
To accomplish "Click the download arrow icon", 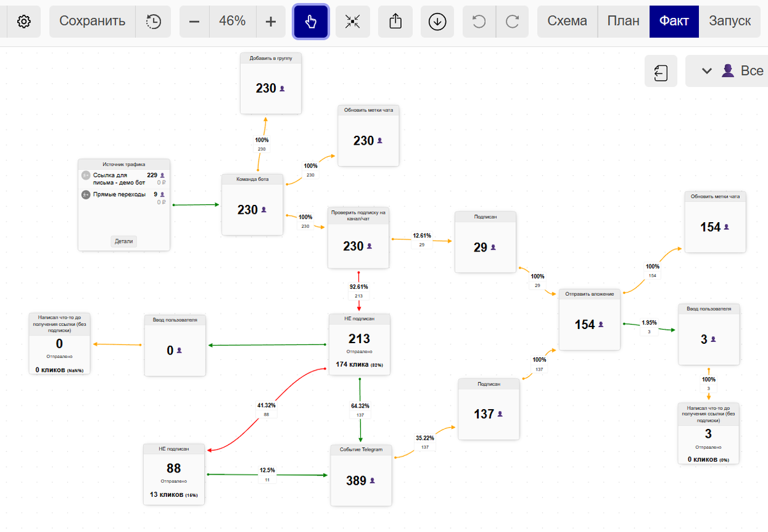I will pos(437,21).
